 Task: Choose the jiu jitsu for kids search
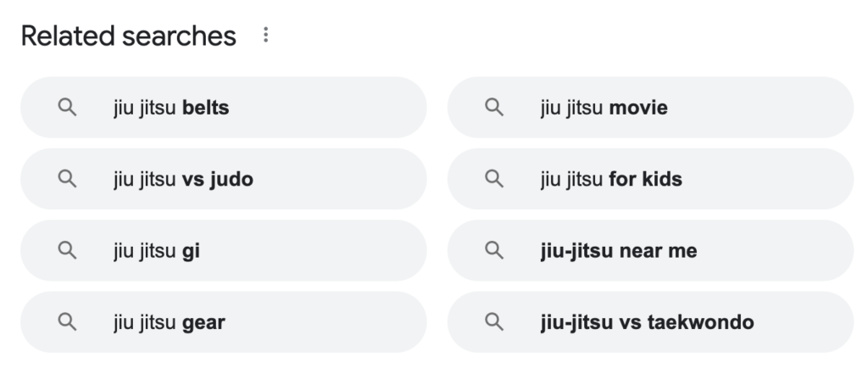point(650,179)
